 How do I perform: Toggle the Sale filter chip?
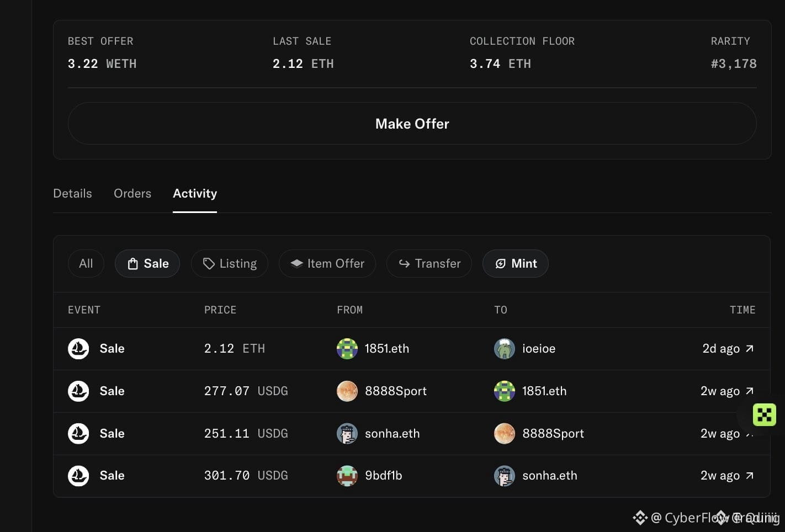[x=147, y=264]
